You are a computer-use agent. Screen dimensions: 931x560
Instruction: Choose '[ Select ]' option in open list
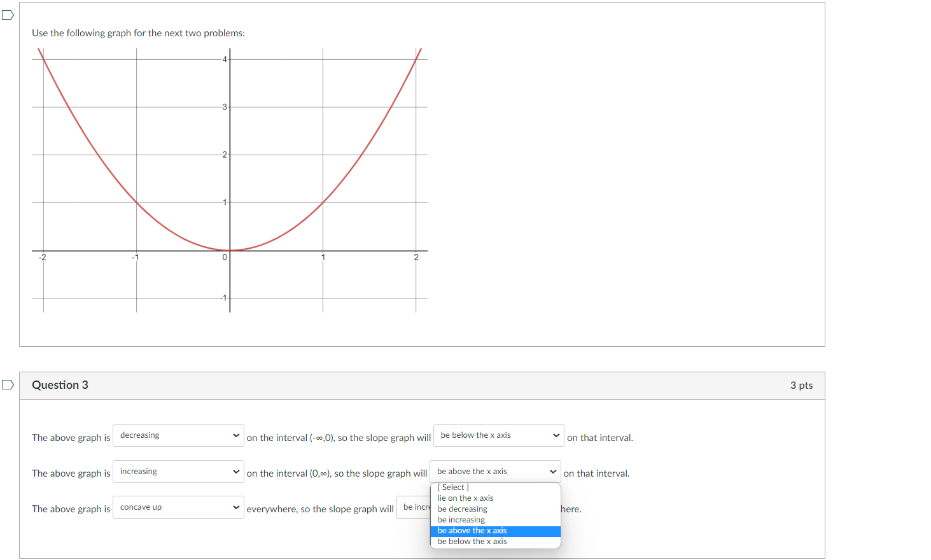(x=495, y=487)
